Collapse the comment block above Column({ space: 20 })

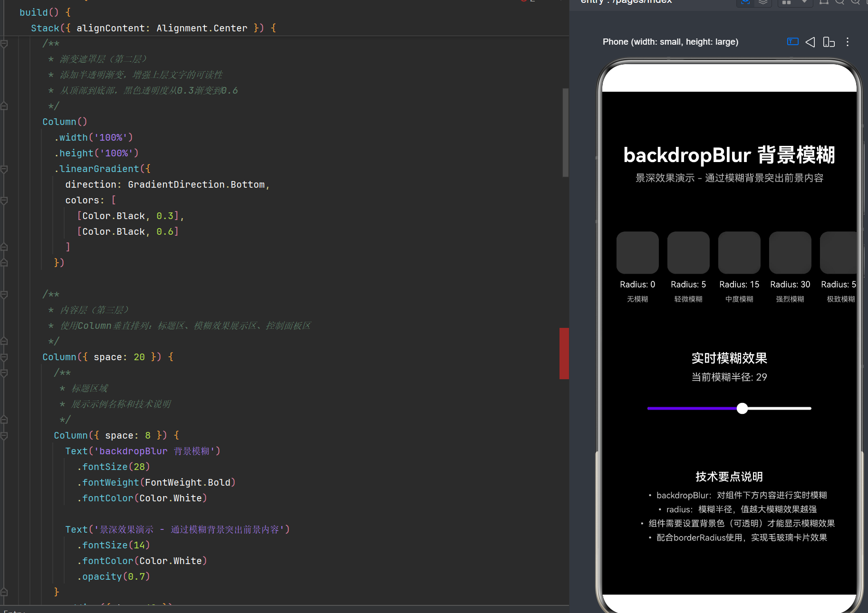(x=4, y=295)
